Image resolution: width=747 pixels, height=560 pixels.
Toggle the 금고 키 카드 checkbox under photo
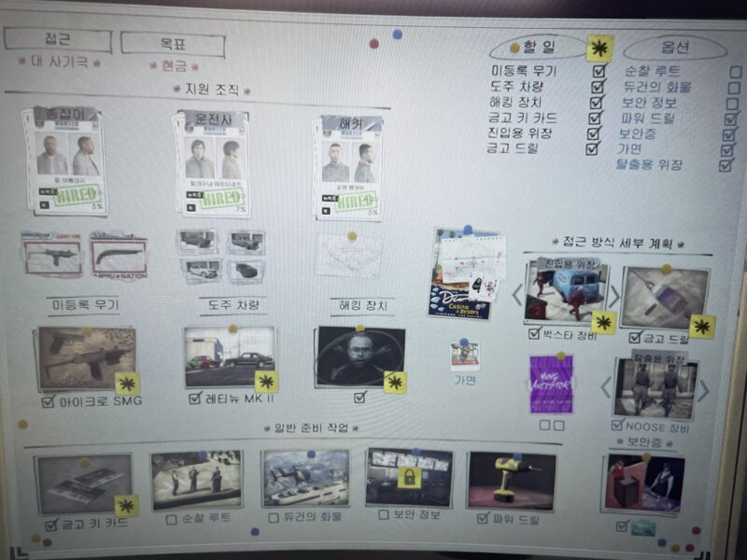[x=51, y=525]
